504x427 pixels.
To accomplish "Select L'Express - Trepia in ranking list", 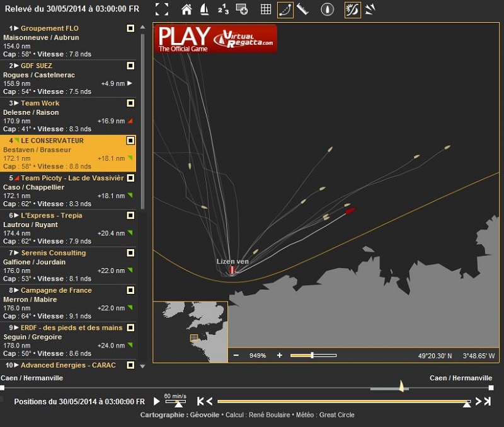I will point(52,216).
